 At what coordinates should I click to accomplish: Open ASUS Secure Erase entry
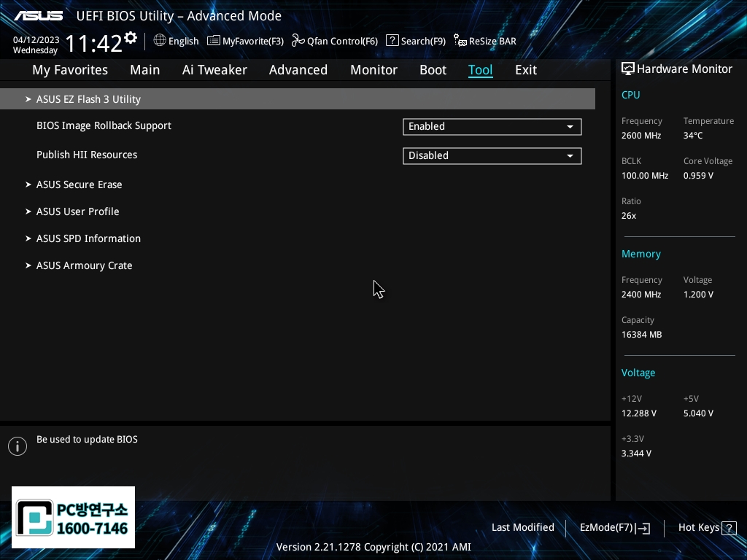click(79, 184)
